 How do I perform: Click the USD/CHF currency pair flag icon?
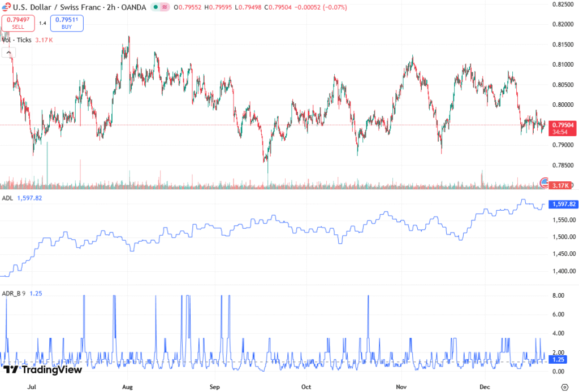click(7, 7)
